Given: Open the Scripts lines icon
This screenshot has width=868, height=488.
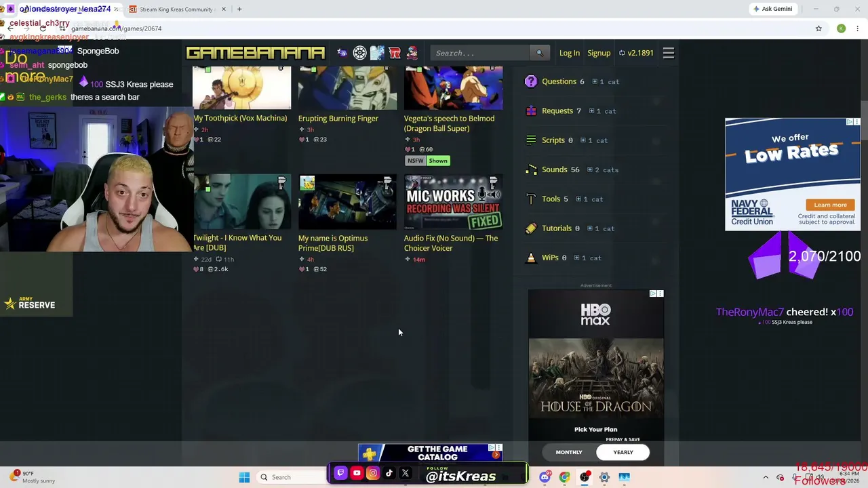Looking at the screenshot, I should (531, 140).
